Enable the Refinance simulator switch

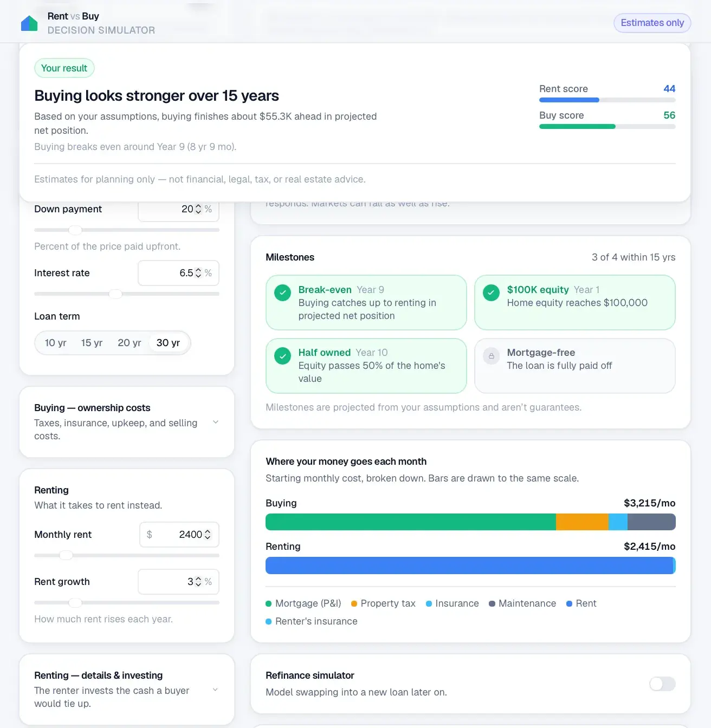pos(662,684)
